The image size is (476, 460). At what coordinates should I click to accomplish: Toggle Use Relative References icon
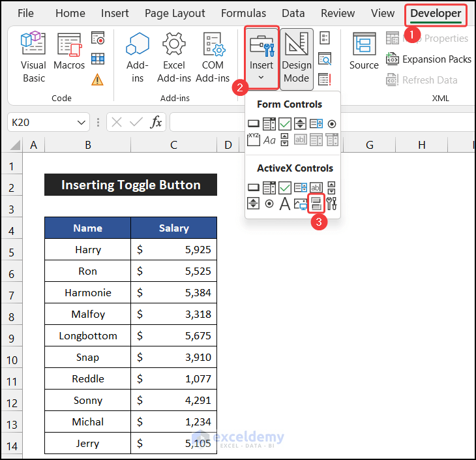pos(98,59)
